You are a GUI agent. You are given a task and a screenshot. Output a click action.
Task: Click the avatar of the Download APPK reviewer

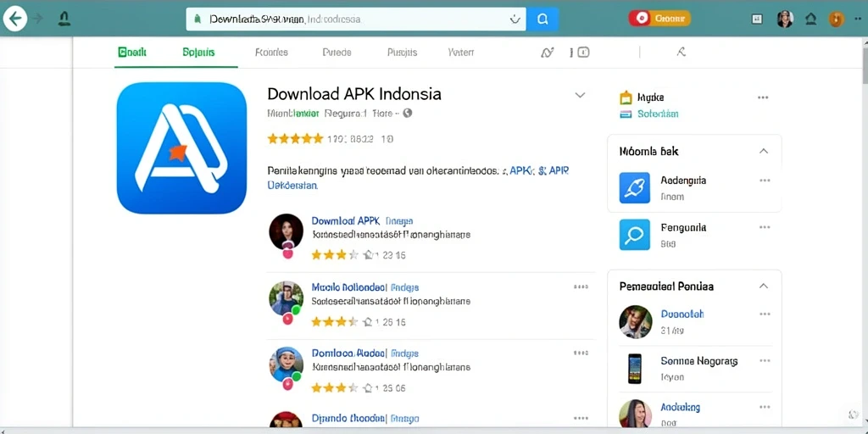tap(287, 232)
